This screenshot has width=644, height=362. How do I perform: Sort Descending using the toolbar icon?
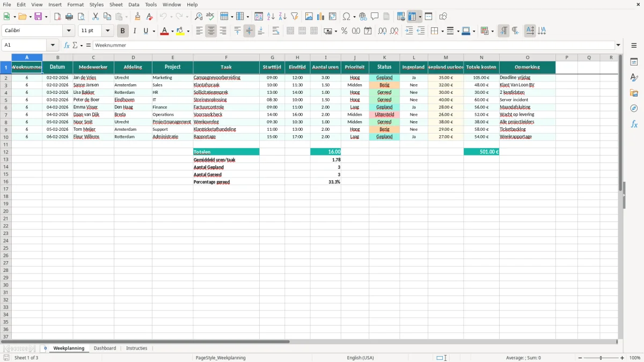point(282,17)
